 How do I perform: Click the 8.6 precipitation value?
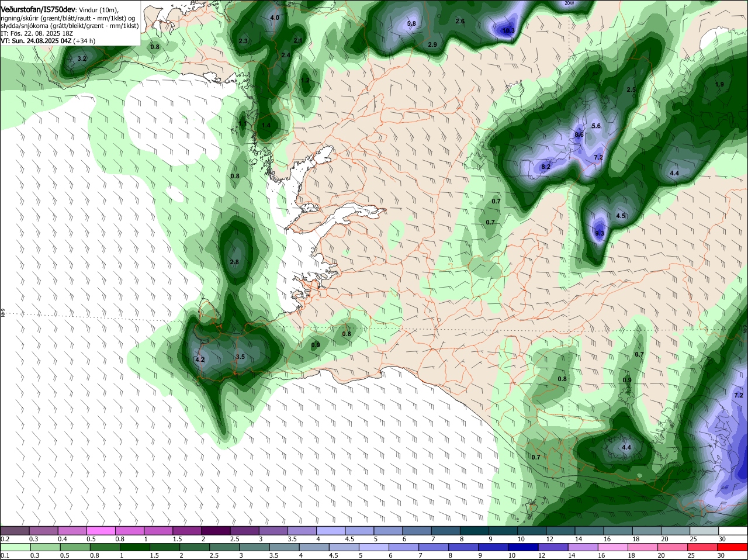click(x=579, y=134)
